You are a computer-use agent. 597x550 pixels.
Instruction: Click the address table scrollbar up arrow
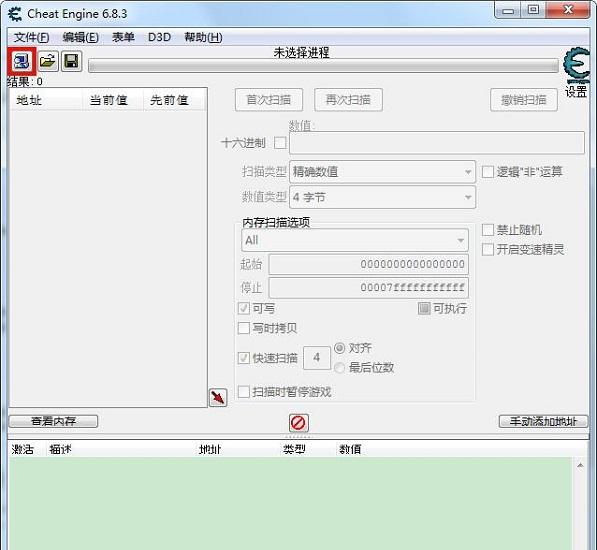(580, 466)
